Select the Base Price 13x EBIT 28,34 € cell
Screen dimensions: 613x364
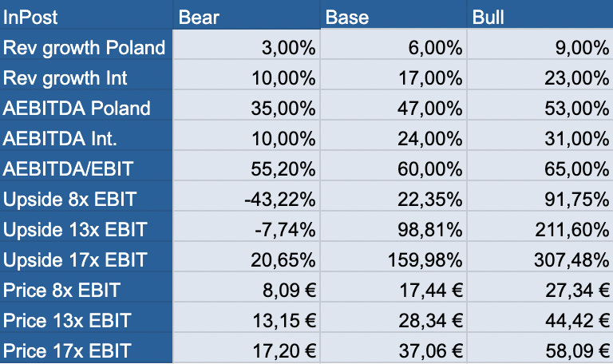(394, 317)
